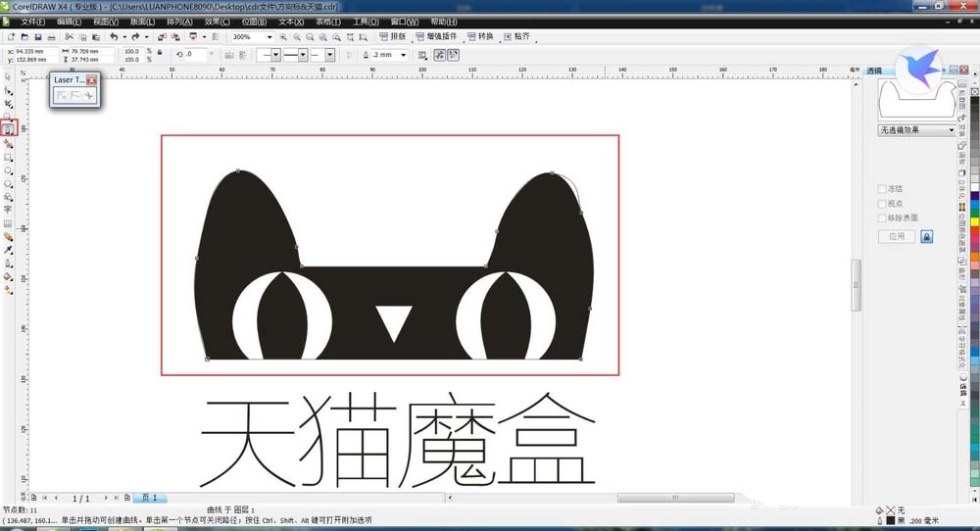Click the Zoom Out magnifier icon
Screen dimensions: 980x531
click(297, 37)
